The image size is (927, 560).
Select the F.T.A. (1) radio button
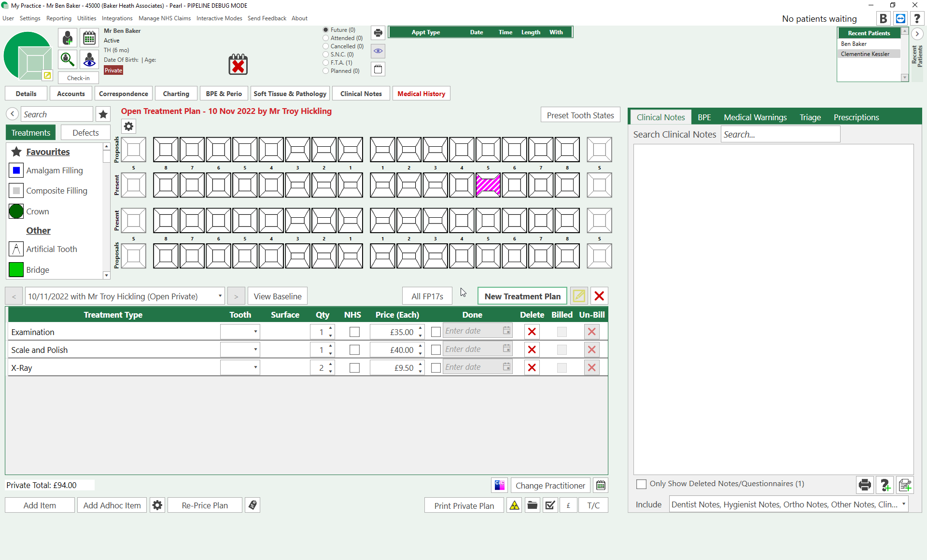[x=326, y=63]
